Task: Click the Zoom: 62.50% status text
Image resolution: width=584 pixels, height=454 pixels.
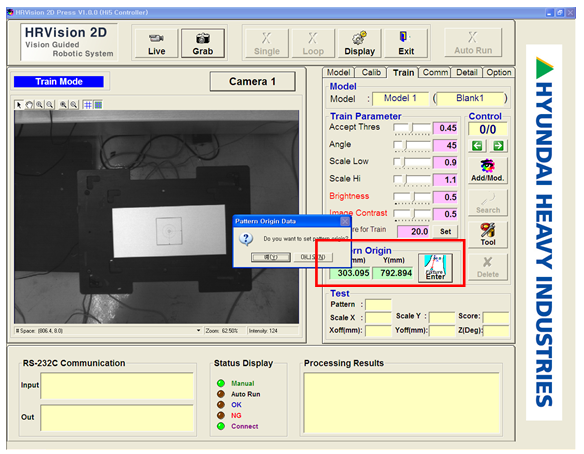Action: tap(222, 331)
